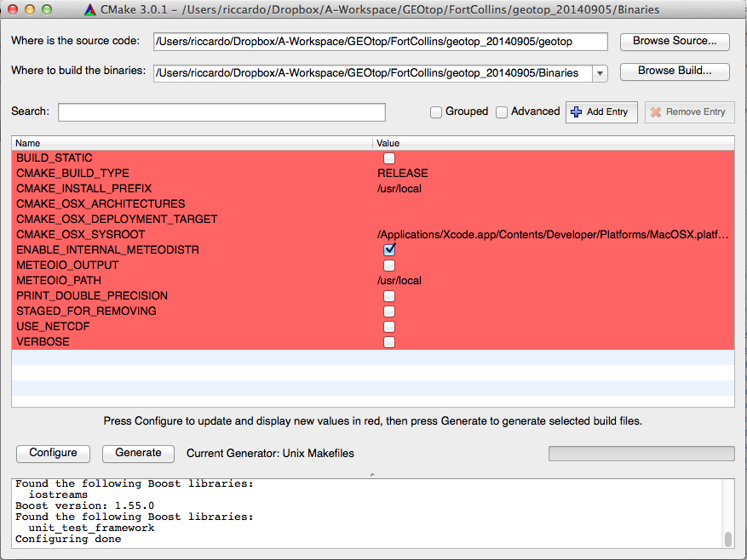Enable the VERBOSE checkbox
Viewport: 747px width, 560px height.
389,342
